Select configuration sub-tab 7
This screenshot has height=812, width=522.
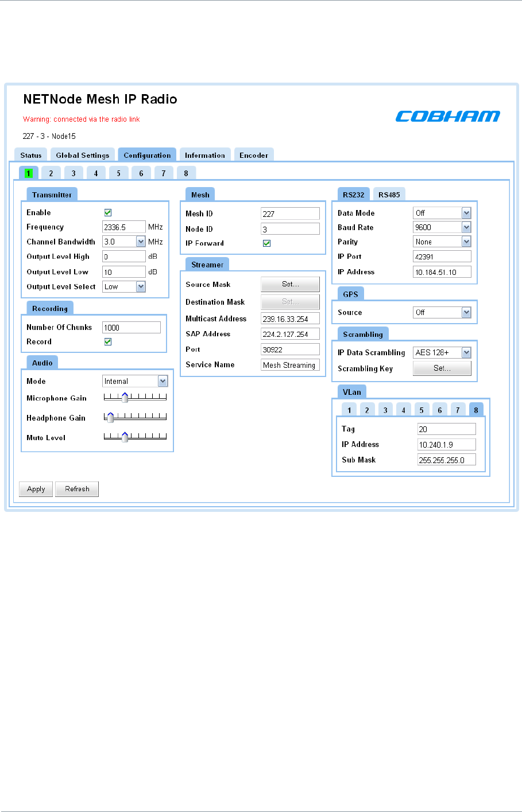(164, 173)
